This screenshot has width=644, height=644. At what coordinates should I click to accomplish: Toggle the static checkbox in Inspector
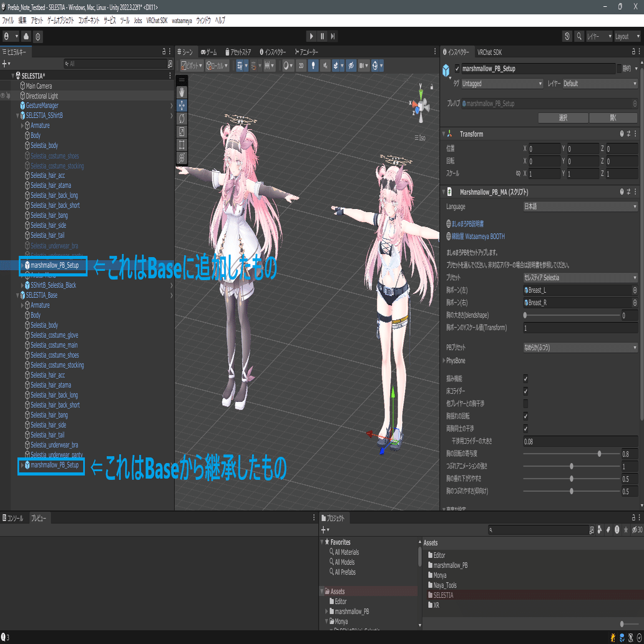619,69
